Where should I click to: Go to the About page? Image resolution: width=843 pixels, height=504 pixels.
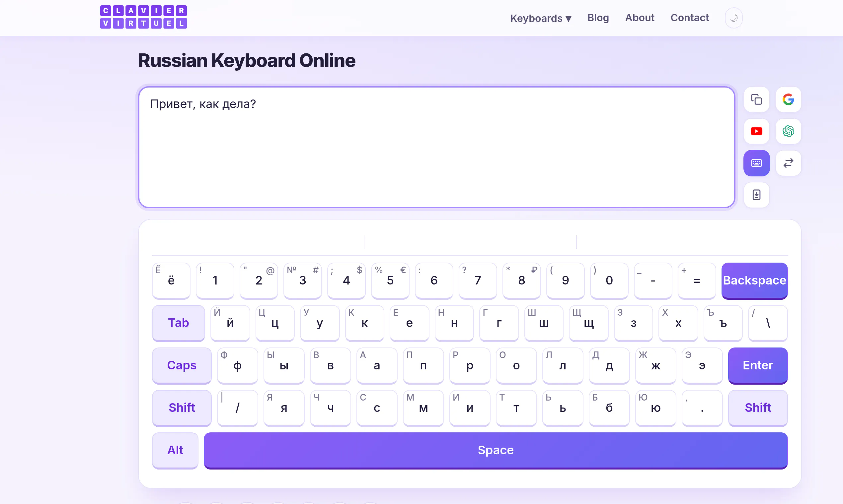640,18
